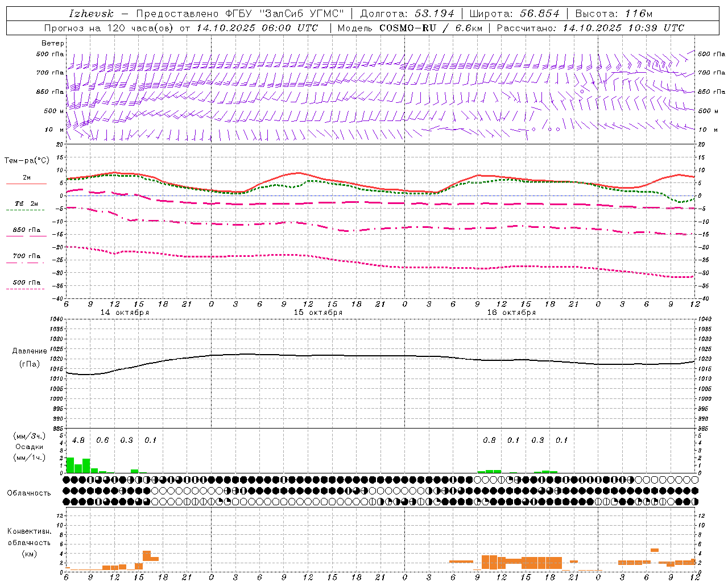Click the '(мм/3ч.)' precipitation unit label
The image size is (728, 582).
(30, 436)
